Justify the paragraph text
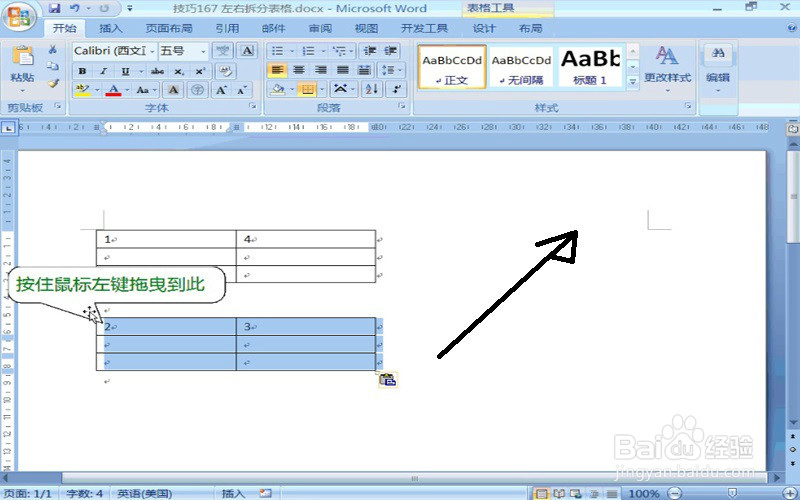800x500 pixels. coord(343,70)
